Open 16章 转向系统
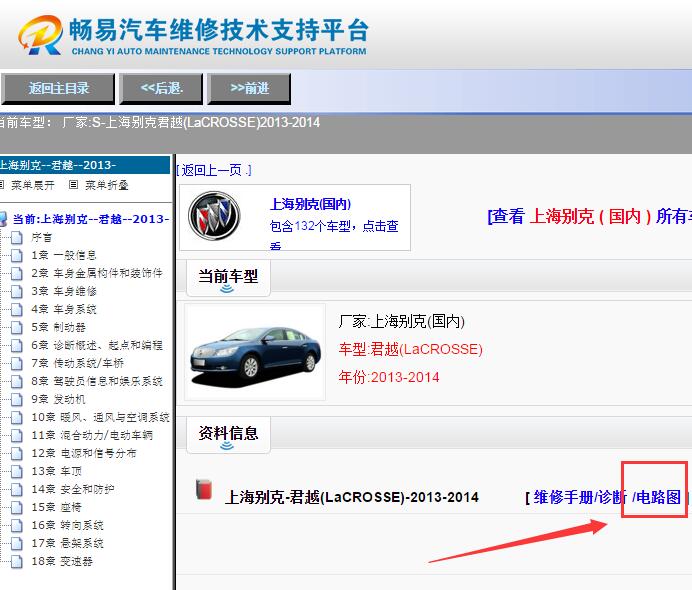 68,525
